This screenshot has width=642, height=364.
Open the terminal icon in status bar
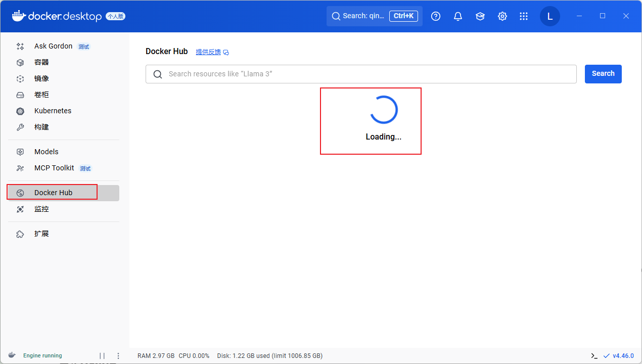pyautogui.click(x=594, y=356)
